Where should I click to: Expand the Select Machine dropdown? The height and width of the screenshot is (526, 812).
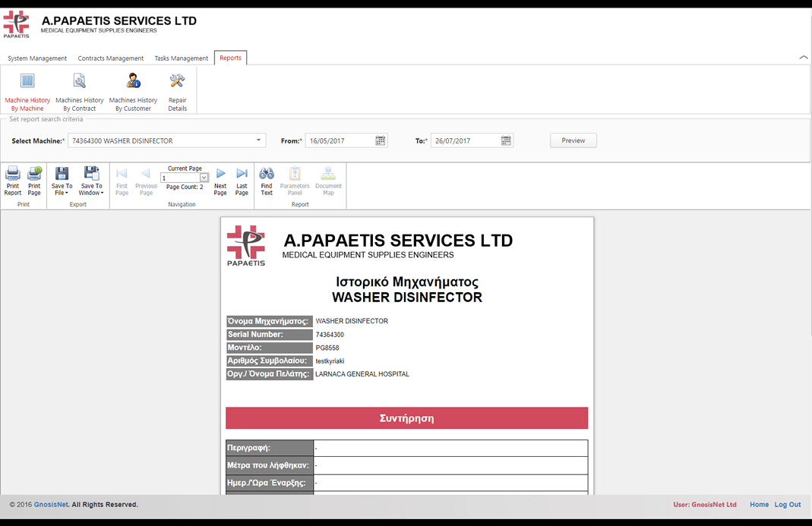(258, 140)
